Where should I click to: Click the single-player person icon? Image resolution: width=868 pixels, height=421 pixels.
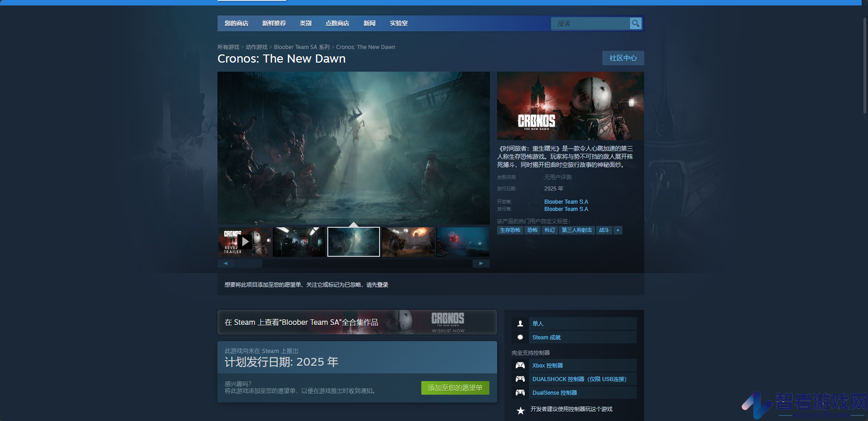(x=520, y=323)
